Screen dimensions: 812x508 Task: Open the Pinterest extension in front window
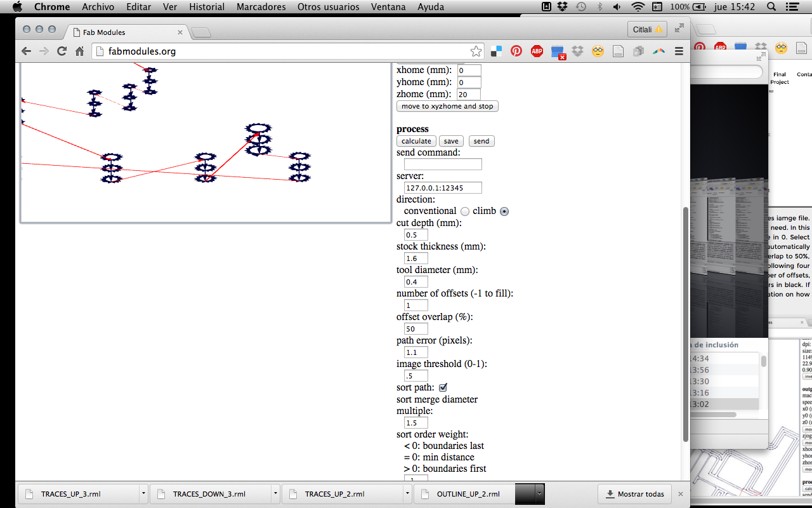tap(516, 51)
